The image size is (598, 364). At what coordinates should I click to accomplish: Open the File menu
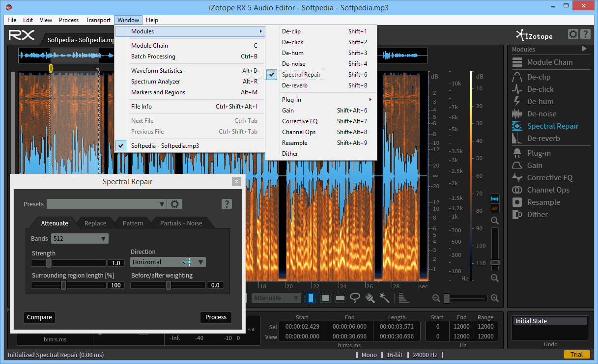(x=12, y=20)
